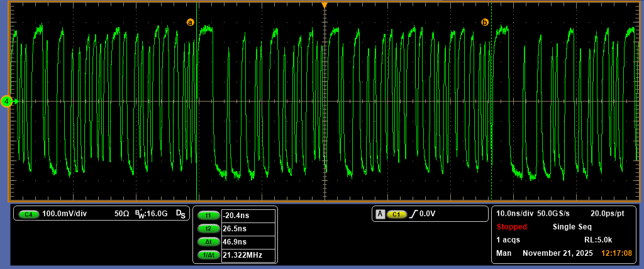Click the 0.0V trigger level value
Image resolution: width=644 pixels, height=269 pixels.
pyautogui.click(x=428, y=214)
